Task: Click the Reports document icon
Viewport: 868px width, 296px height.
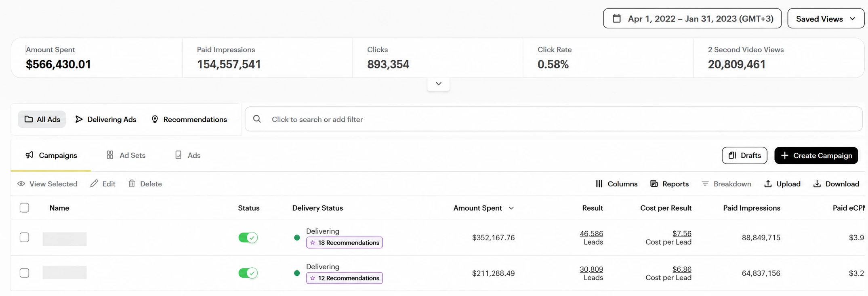Action: tap(654, 184)
